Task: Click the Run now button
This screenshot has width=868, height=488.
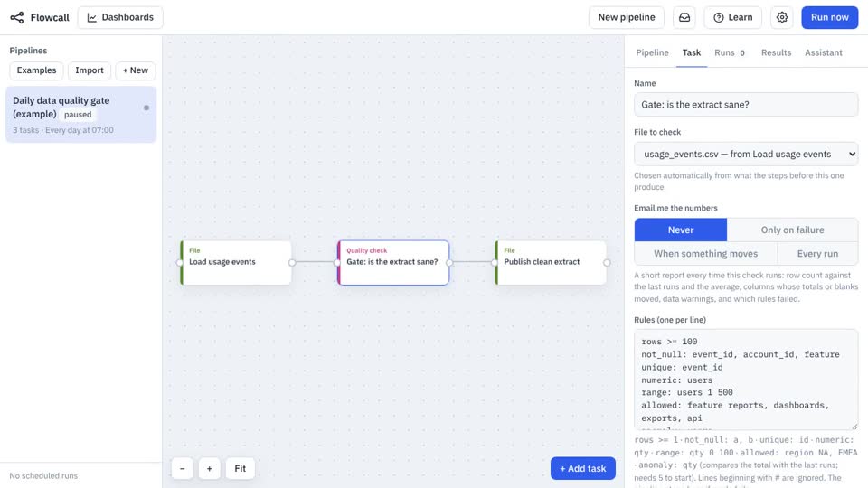Action: [829, 18]
